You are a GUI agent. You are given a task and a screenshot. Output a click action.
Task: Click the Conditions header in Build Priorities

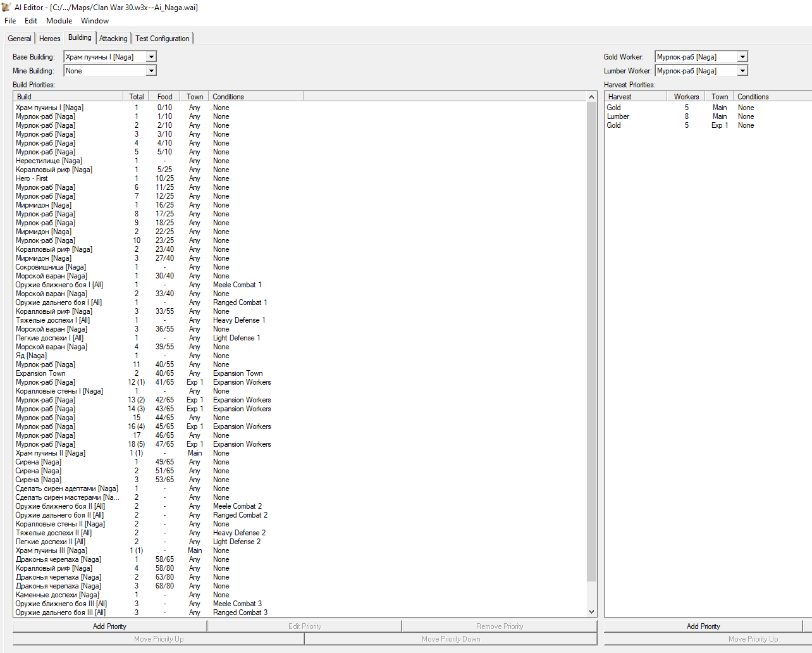point(256,97)
